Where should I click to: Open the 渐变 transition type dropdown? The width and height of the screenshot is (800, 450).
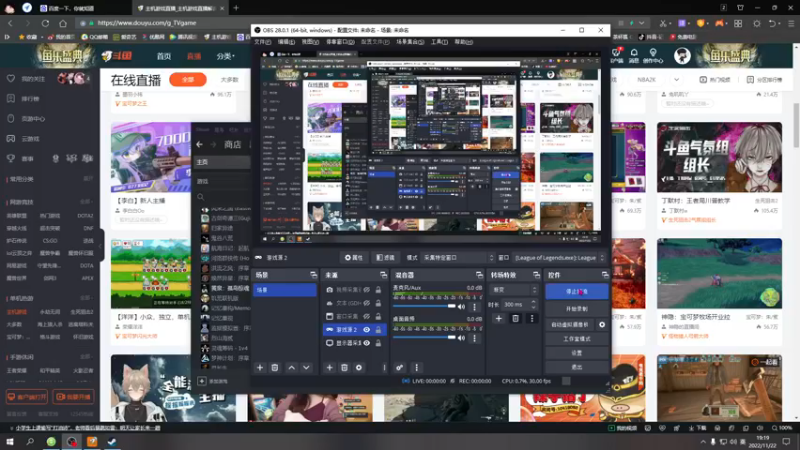(x=514, y=289)
